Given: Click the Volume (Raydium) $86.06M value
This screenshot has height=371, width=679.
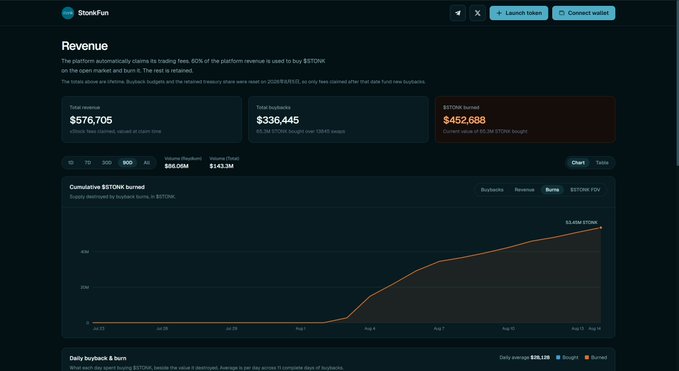Looking at the screenshot, I should click(176, 166).
